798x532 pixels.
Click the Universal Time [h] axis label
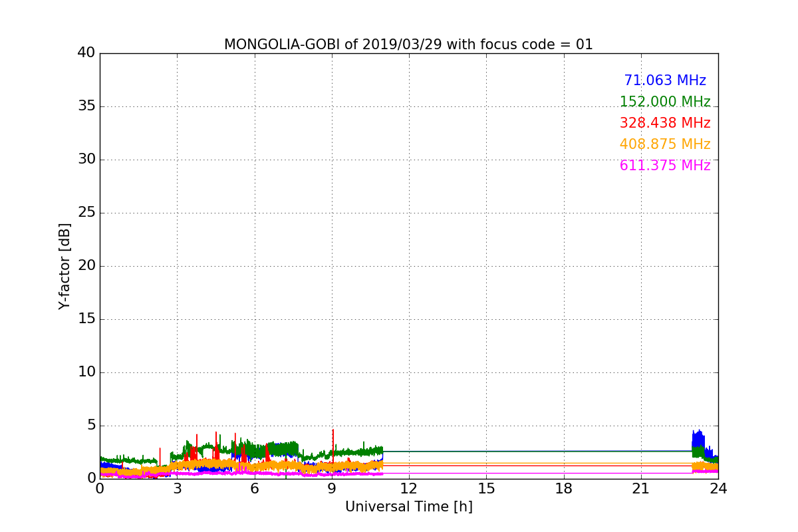(408, 507)
